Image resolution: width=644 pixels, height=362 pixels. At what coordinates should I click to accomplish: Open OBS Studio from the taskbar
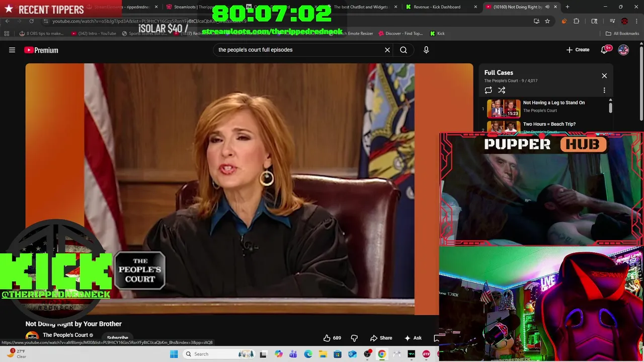367,354
